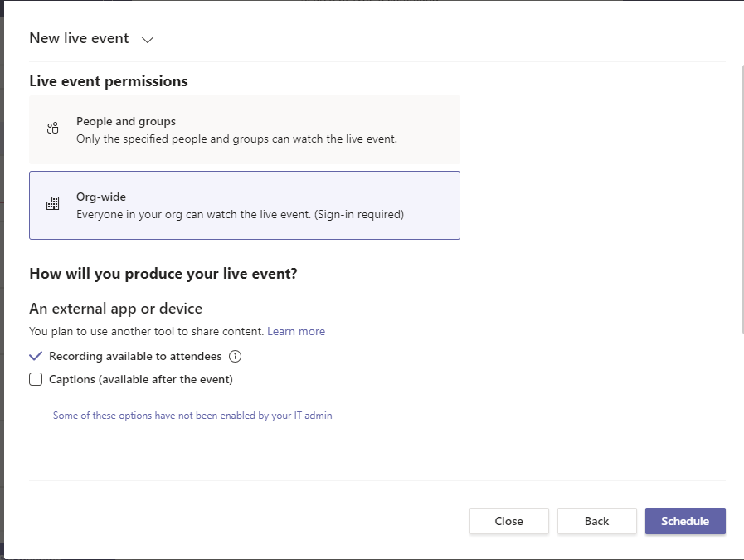The image size is (744, 560).
Task: Click the Recording available to attendees label
Action: tap(135, 356)
